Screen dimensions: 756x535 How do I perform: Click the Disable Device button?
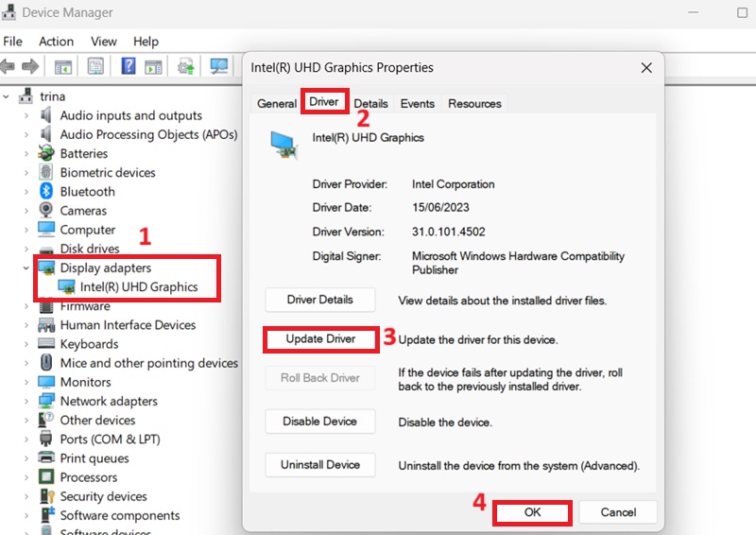point(320,422)
